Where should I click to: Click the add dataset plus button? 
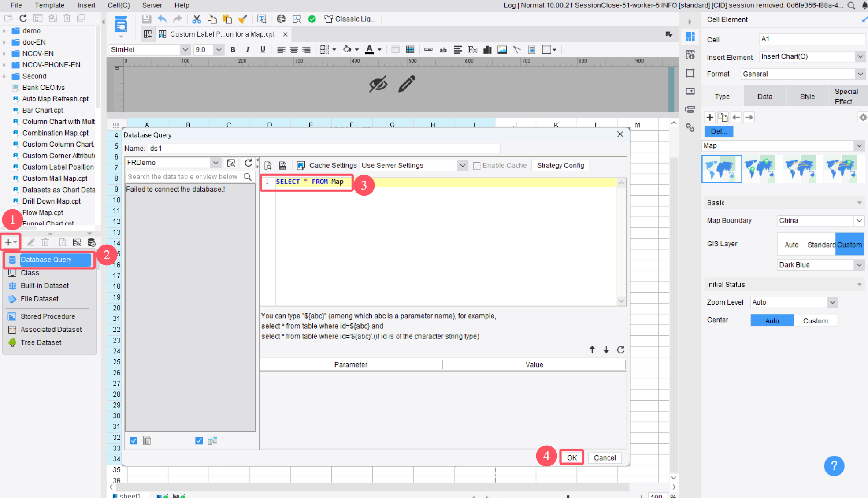click(11, 242)
